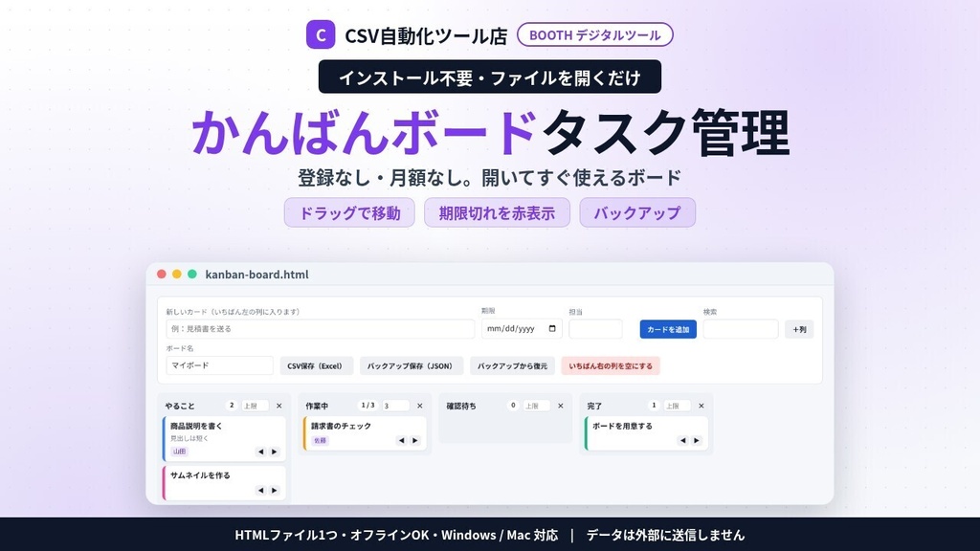
Task: Focus the 完了 column 上限 limit field
Action: pos(677,406)
